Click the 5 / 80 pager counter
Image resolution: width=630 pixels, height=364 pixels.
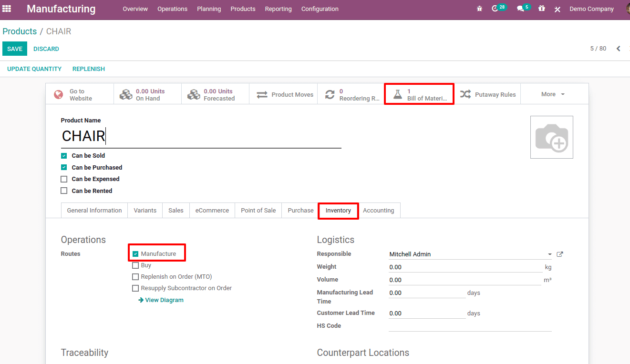click(x=598, y=49)
